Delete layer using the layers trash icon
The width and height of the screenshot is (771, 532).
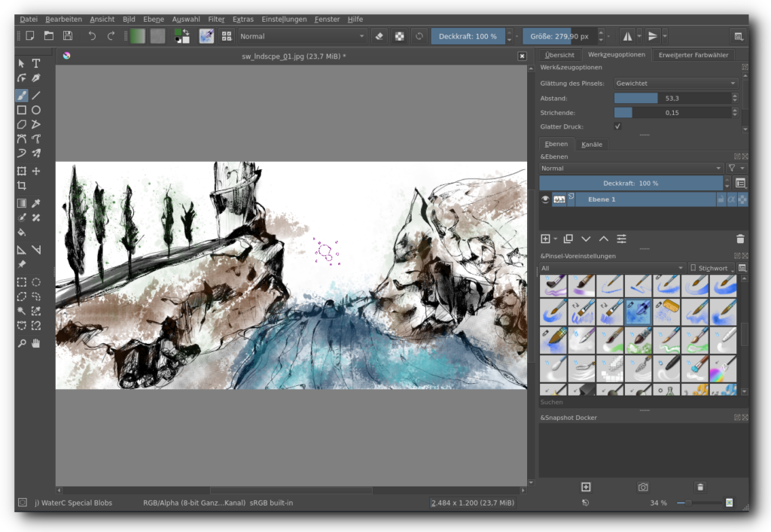pyautogui.click(x=739, y=239)
